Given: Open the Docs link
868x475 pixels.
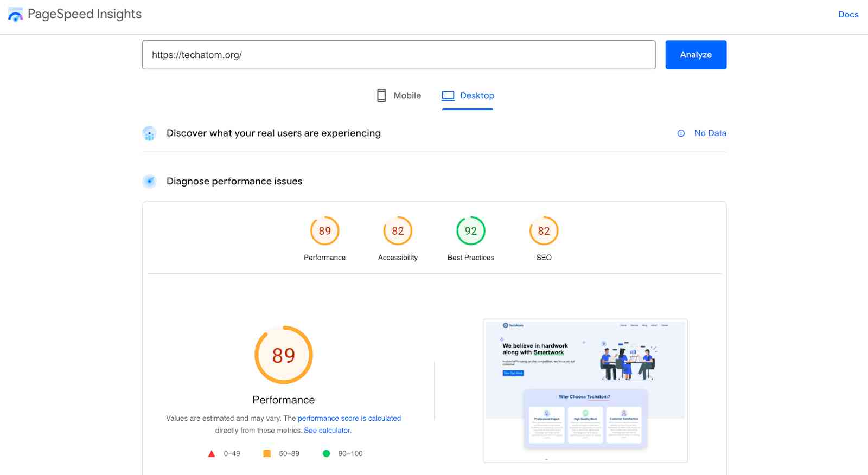Looking at the screenshot, I should (x=848, y=15).
